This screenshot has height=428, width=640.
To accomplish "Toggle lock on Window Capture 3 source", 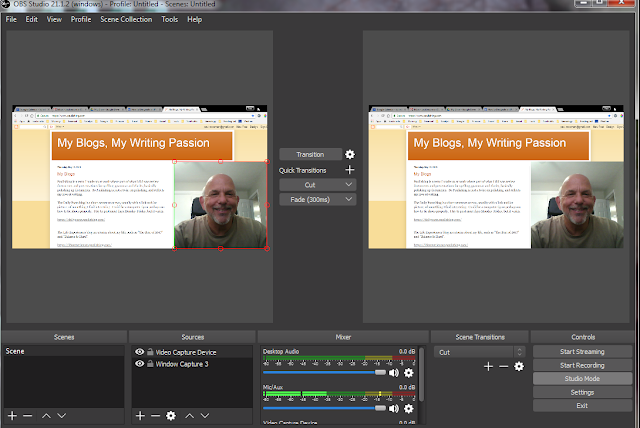I will tap(150, 363).
